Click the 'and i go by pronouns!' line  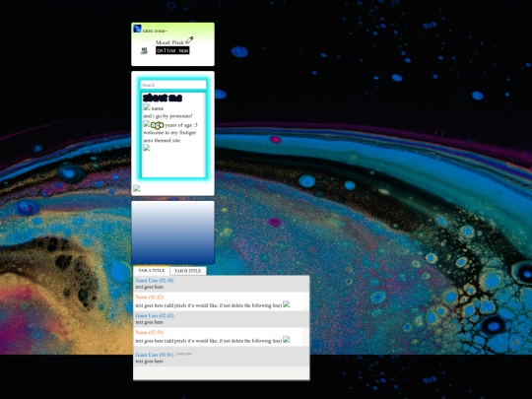pyautogui.click(x=167, y=116)
